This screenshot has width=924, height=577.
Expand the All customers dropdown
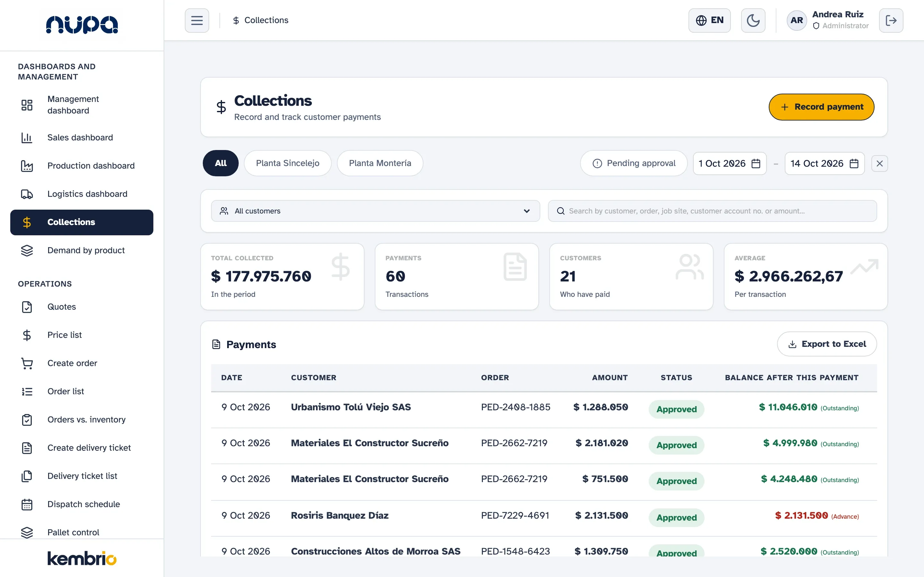(x=375, y=211)
